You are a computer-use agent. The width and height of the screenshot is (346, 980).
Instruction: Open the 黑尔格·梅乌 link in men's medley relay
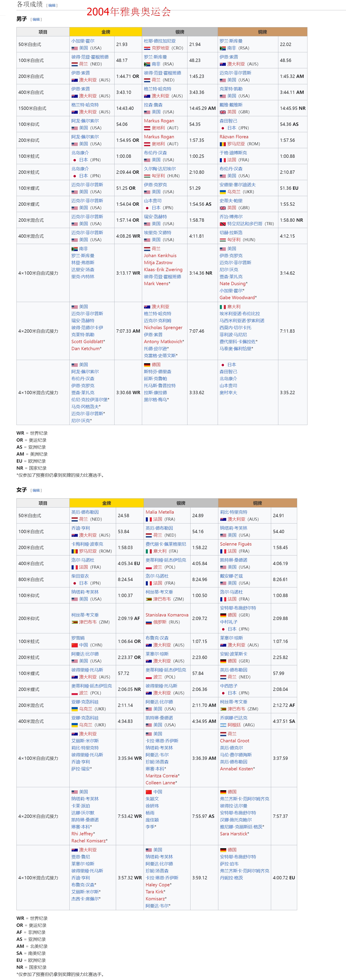[x=155, y=400]
